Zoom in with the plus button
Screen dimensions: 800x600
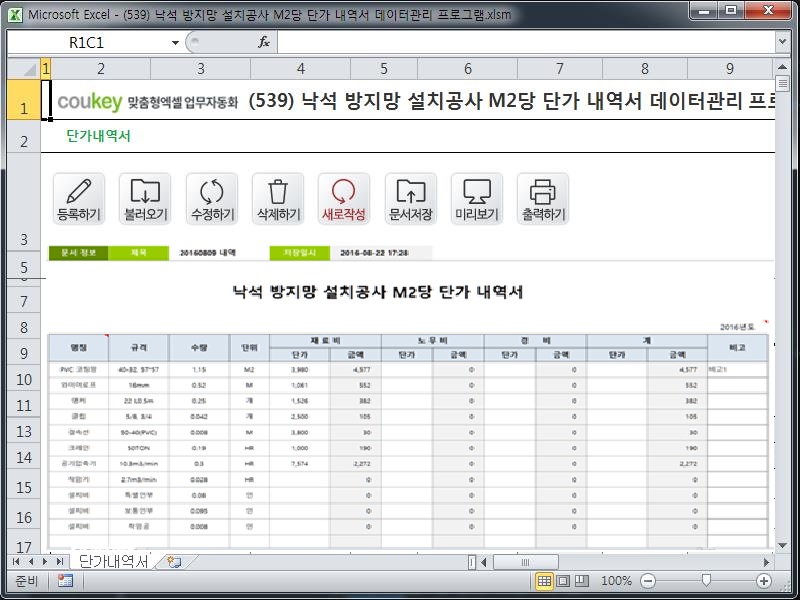764,581
